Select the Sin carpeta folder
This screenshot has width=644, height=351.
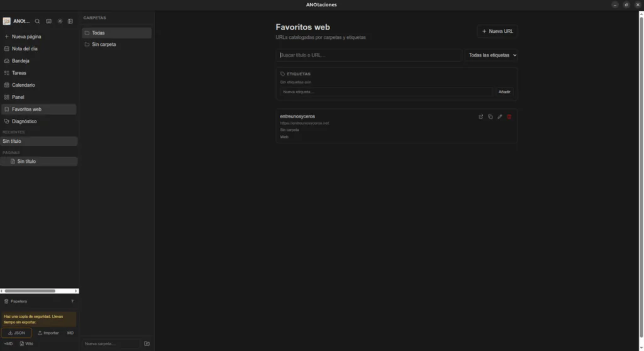tap(116, 45)
